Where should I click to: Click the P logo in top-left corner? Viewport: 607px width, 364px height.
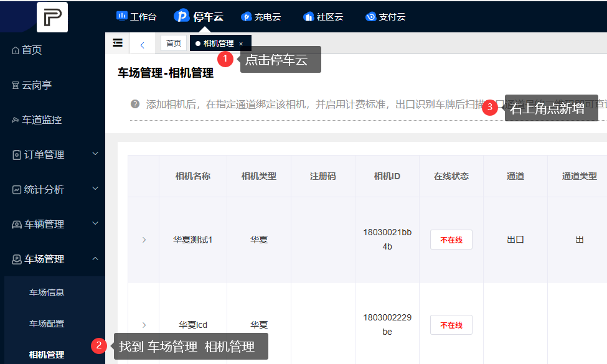coord(52,17)
